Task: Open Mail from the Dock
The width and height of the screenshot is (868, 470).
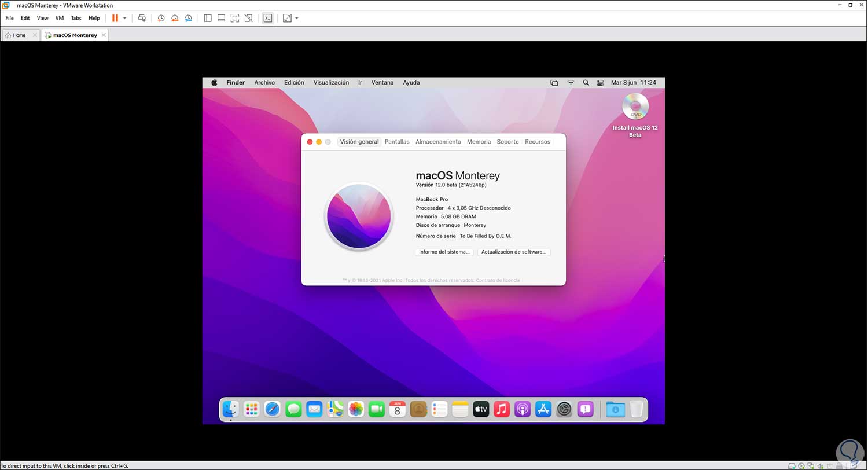Action: (x=314, y=409)
